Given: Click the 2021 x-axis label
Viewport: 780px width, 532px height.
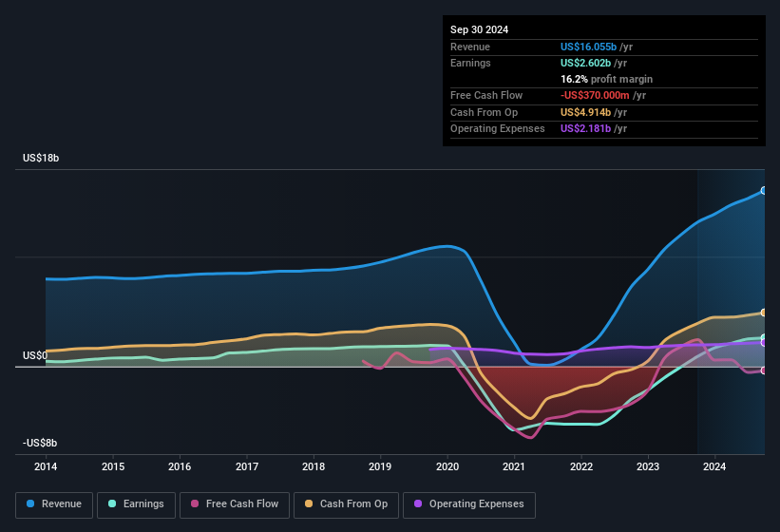Looking at the screenshot, I should point(514,466).
